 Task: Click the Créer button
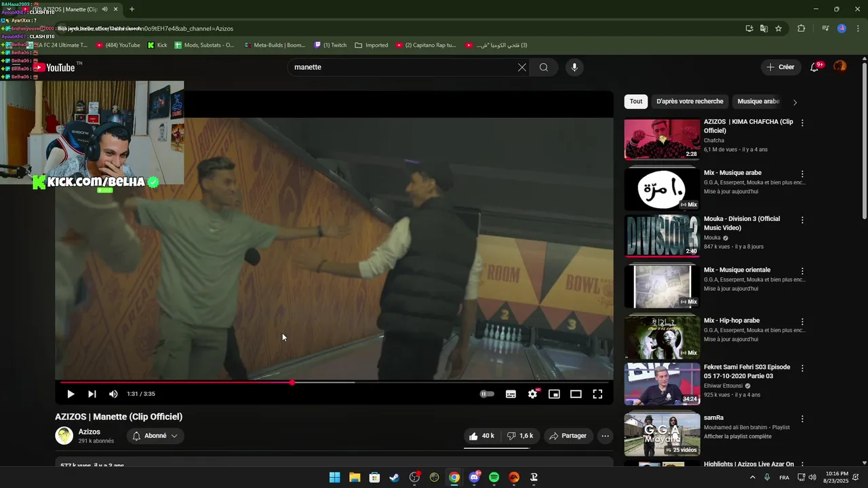click(x=780, y=67)
